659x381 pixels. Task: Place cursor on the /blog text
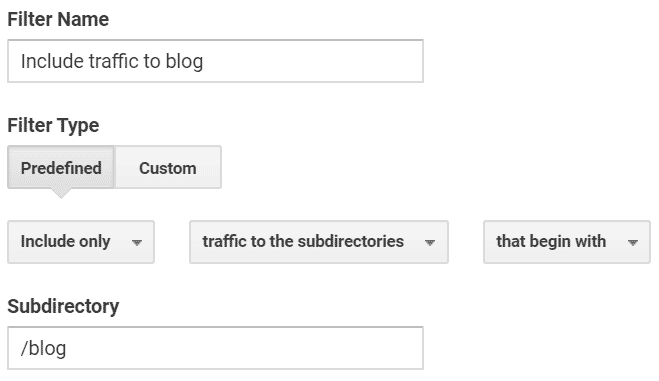(43, 349)
